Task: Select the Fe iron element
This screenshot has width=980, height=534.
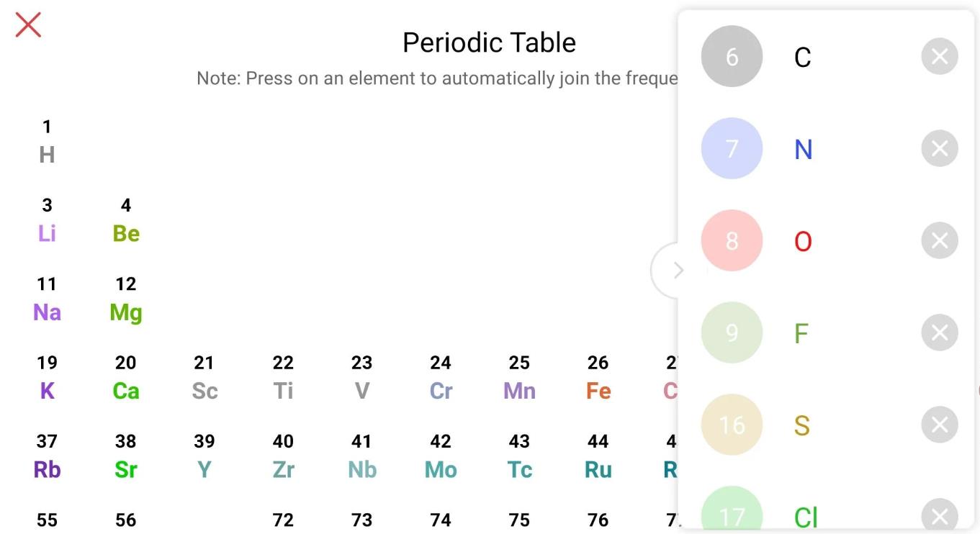Action: (598, 378)
